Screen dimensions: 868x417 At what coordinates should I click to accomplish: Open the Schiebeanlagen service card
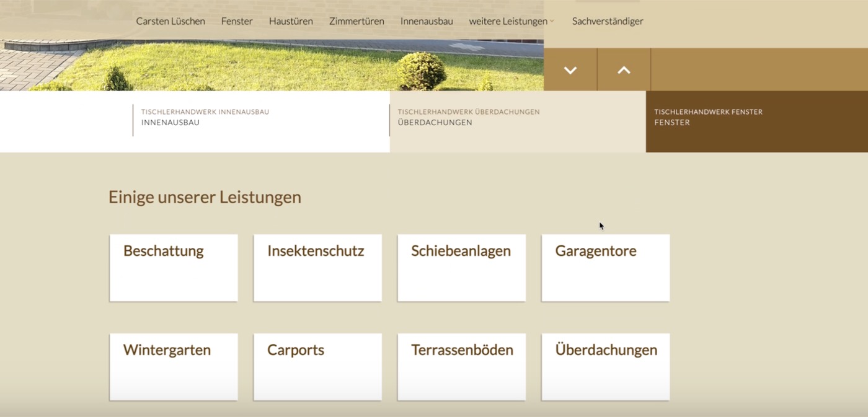(x=461, y=268)
